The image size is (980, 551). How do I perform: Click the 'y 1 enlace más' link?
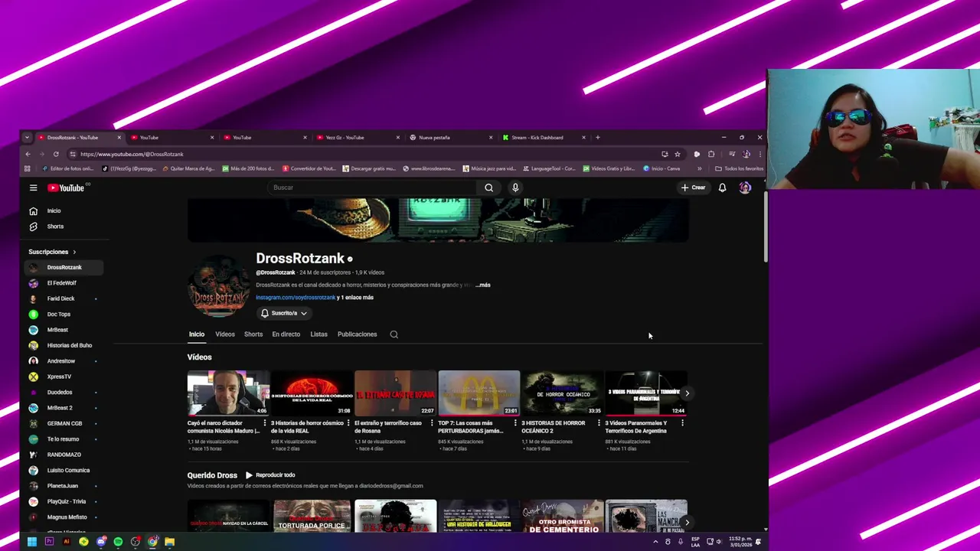pos(356,298)
